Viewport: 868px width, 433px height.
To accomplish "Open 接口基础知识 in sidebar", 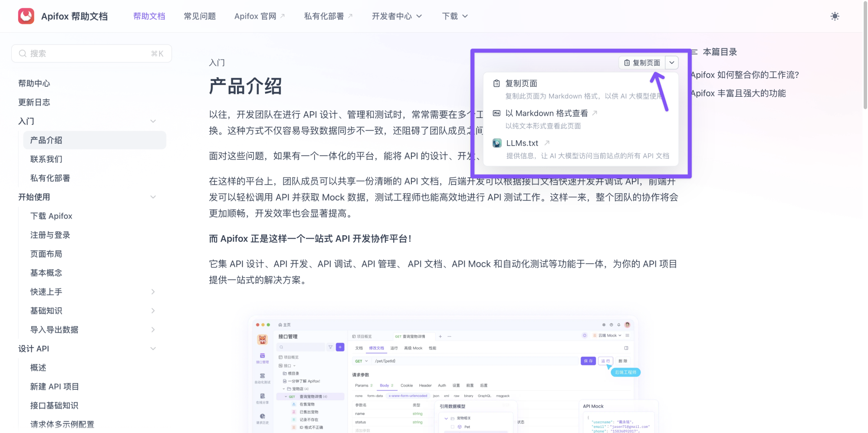I will tap(54, 406).
